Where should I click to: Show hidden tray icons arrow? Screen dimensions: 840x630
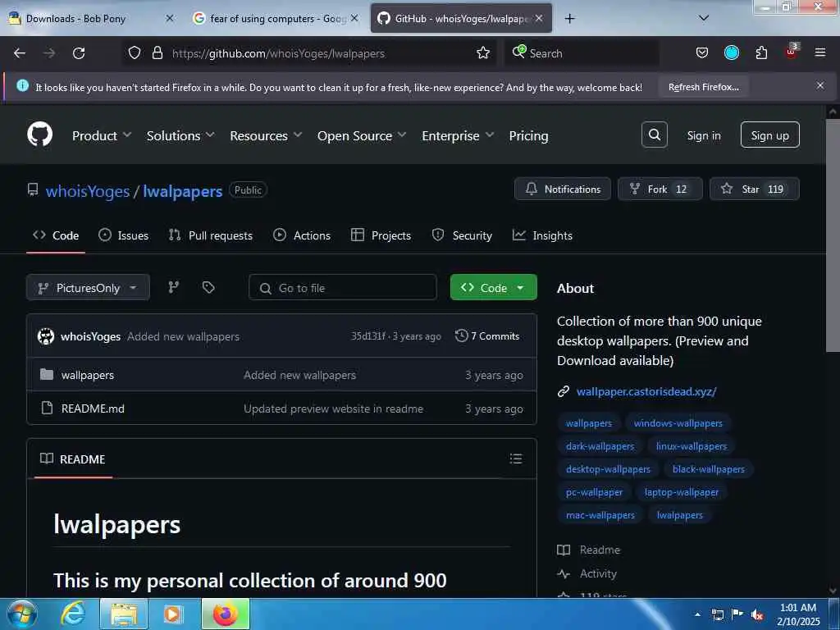pos(697,615)
